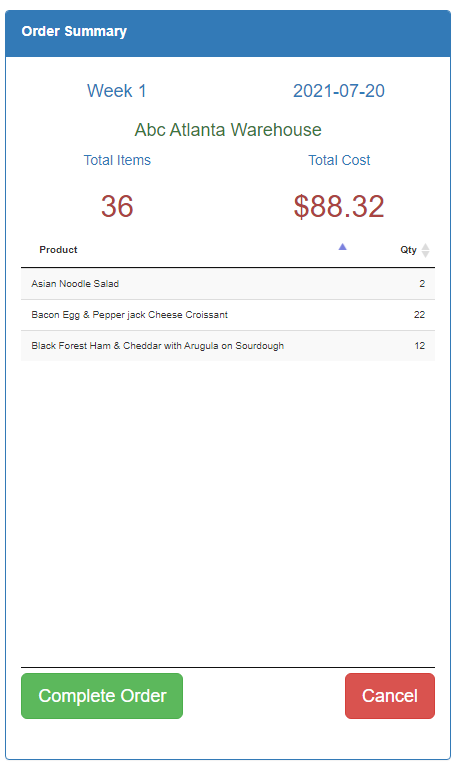The height and width of the screenshot is (770, 458).
Task: Click the Abc Atlanta Warehouse name
Action: coord(228,130)
